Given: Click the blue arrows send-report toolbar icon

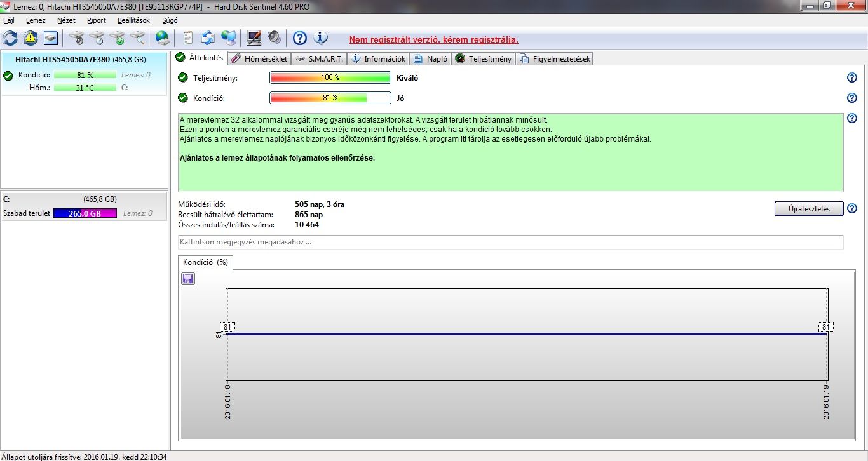Looking at the screenshot, I should tap(208, 38).
